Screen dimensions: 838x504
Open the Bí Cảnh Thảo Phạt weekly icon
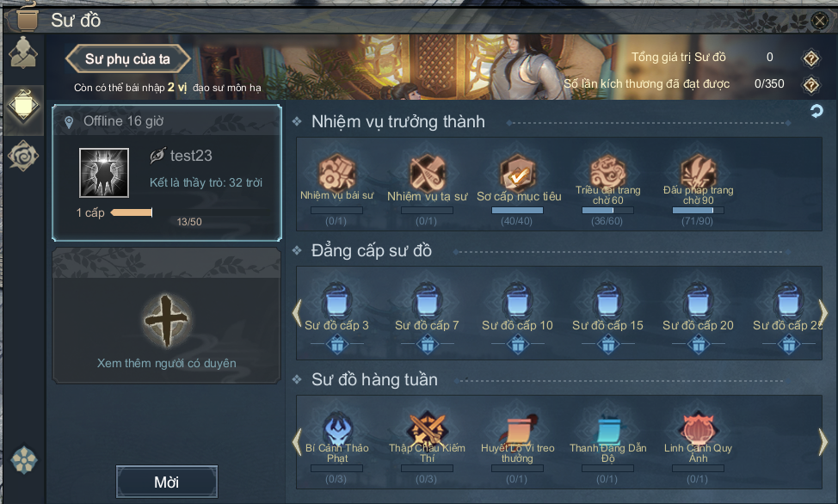click(336, 427)
